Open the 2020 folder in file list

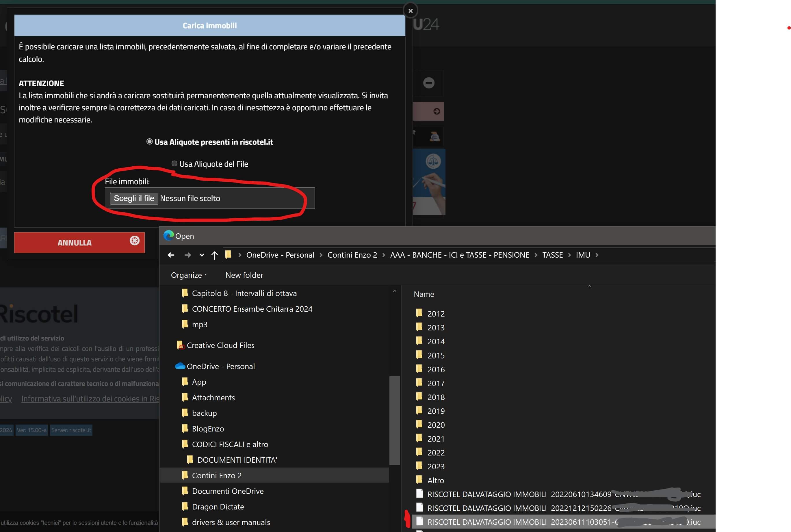(436, 425)
